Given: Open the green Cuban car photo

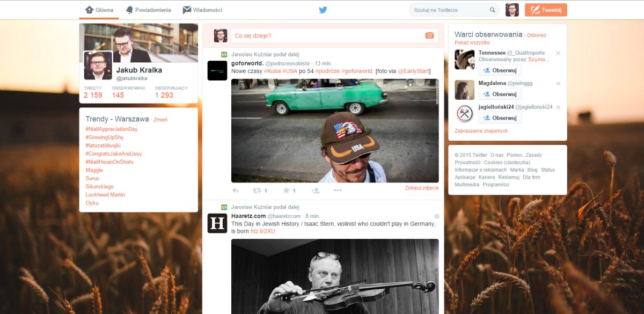Looking at the screenshot, I should 335,130.
